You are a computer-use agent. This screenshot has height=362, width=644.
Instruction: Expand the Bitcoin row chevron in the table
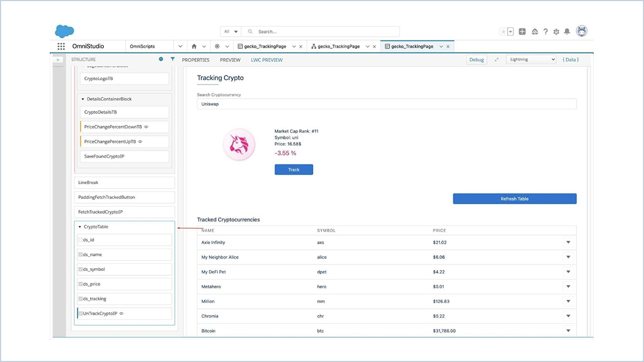568,330
